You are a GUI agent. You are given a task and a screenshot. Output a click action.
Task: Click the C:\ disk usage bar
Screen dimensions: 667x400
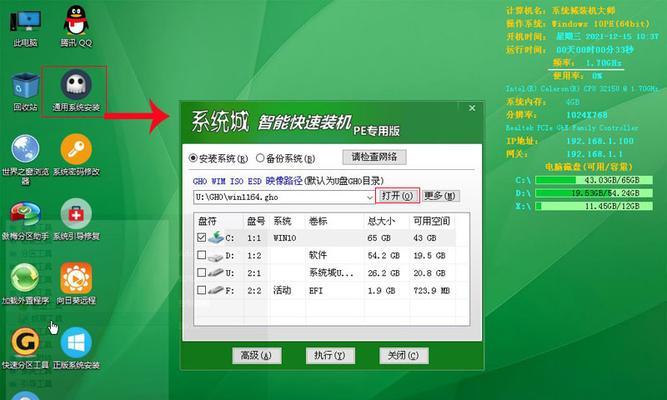594,180
